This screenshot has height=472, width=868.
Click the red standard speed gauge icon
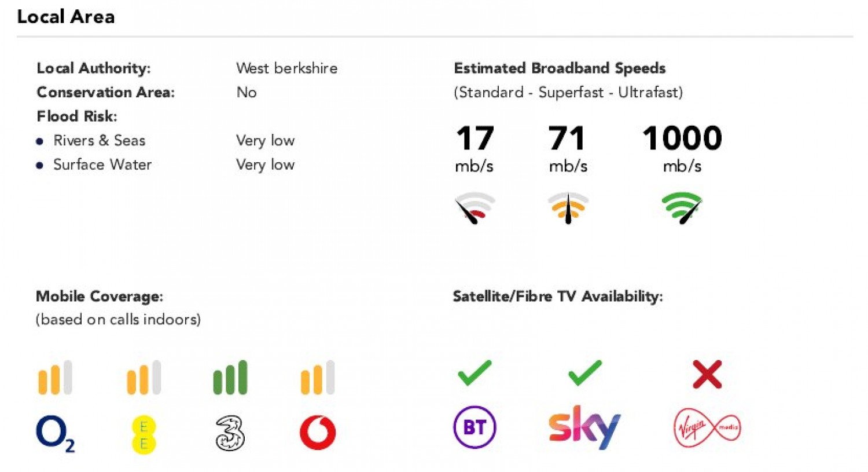coord(475,208)
